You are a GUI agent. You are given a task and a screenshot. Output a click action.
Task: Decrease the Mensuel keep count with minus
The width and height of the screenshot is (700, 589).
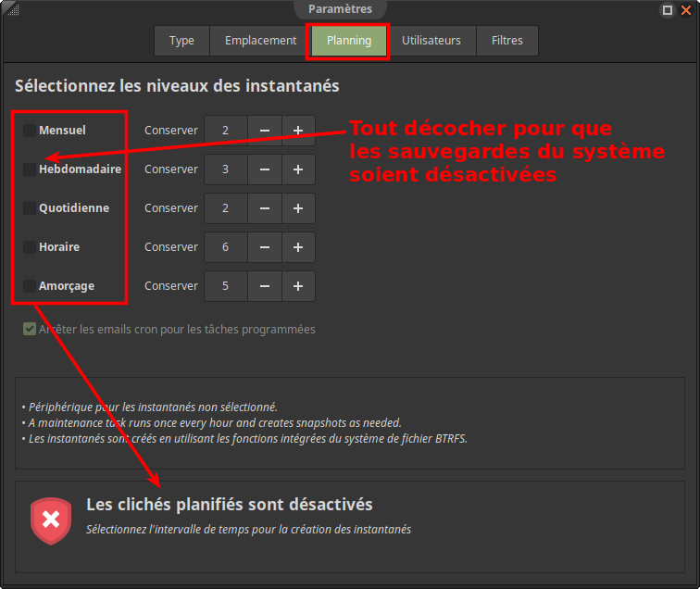click(x=265, y=131)
